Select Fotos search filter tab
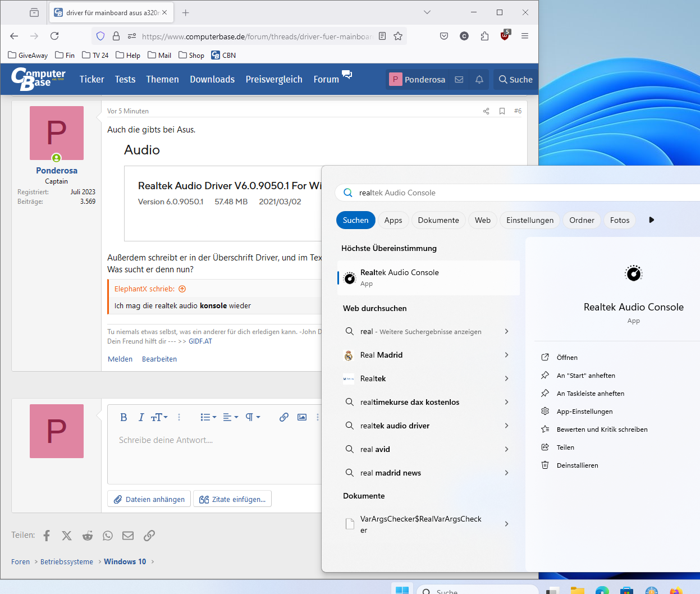This screenshot has height=594, width=700. point(620,220)
